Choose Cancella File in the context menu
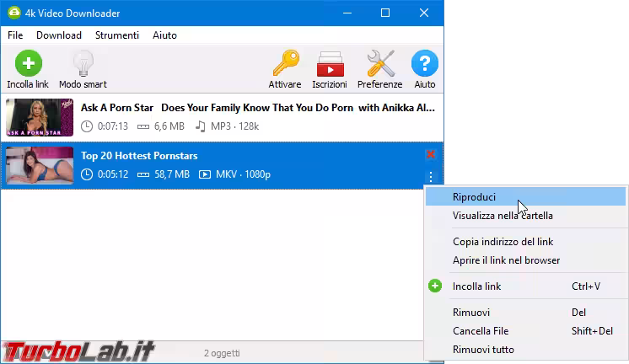 tap(481, 331)
